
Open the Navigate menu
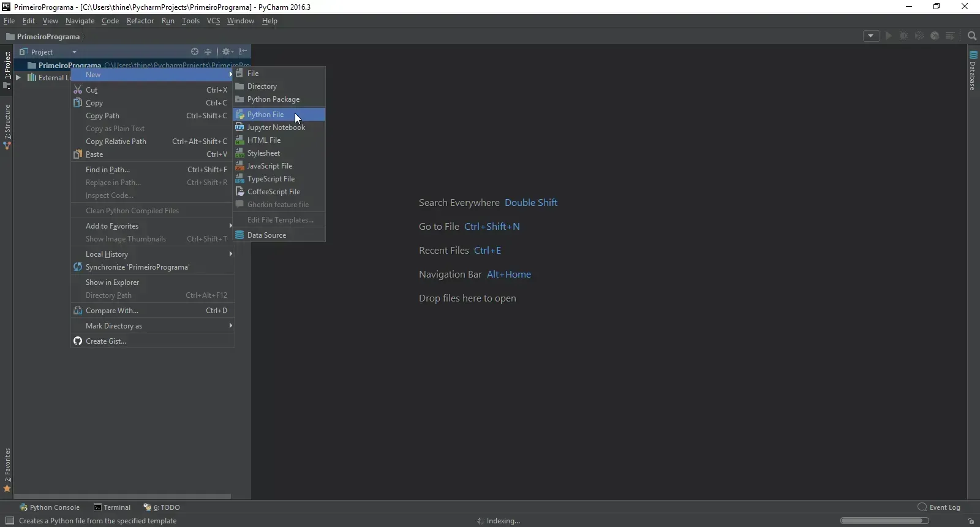[80, 21]
